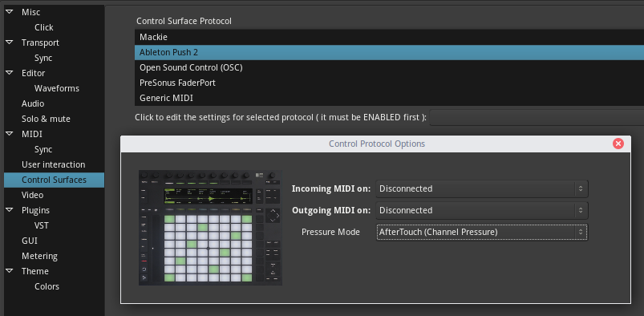Open Sync under MIDI

[43, 149]
